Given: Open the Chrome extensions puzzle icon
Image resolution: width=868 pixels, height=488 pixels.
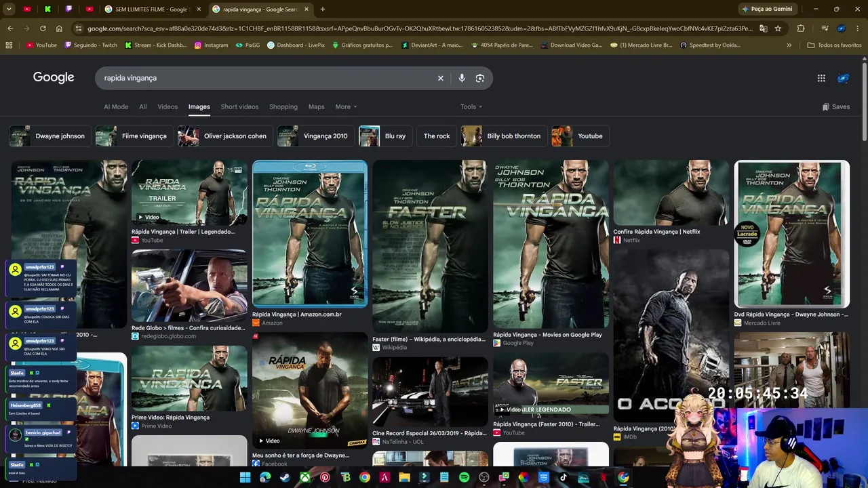Looking at the screenshot, I should click(801, 28).
